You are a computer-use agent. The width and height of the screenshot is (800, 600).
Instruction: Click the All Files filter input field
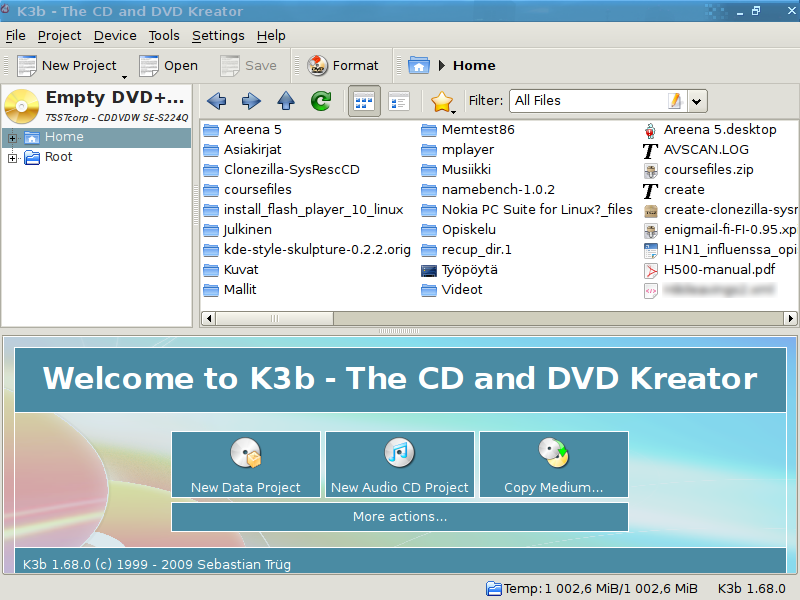tap(588, 101)
